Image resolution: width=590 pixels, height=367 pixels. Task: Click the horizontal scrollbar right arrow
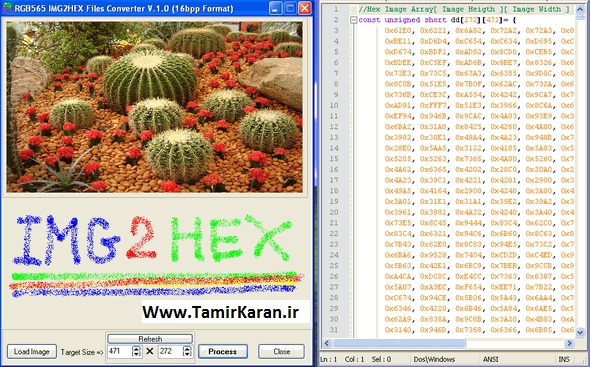[x=570, y=343]
